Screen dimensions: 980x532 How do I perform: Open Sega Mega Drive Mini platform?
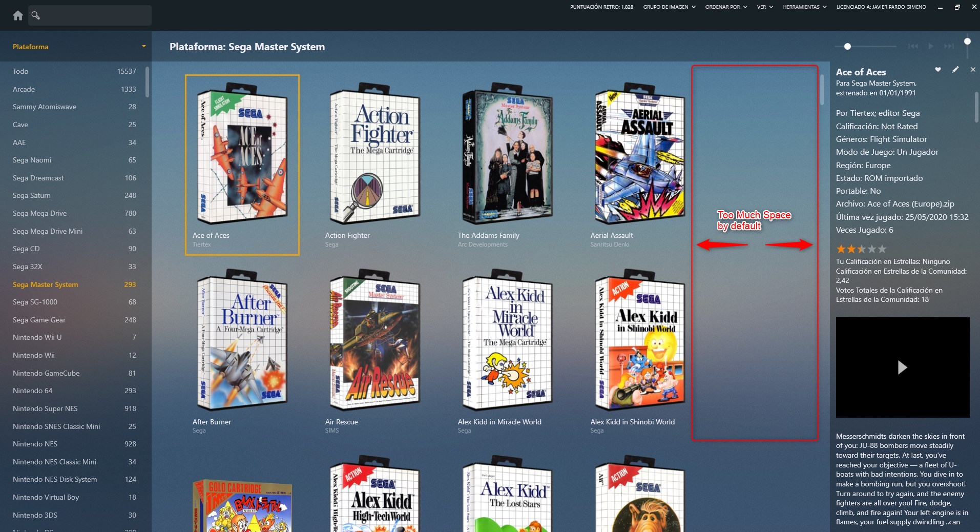74,231
